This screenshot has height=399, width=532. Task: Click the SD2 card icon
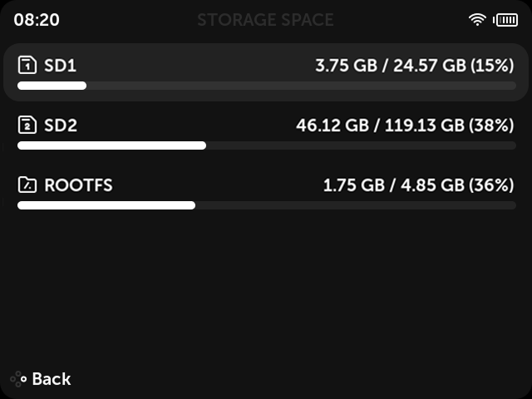coord(27,125)
